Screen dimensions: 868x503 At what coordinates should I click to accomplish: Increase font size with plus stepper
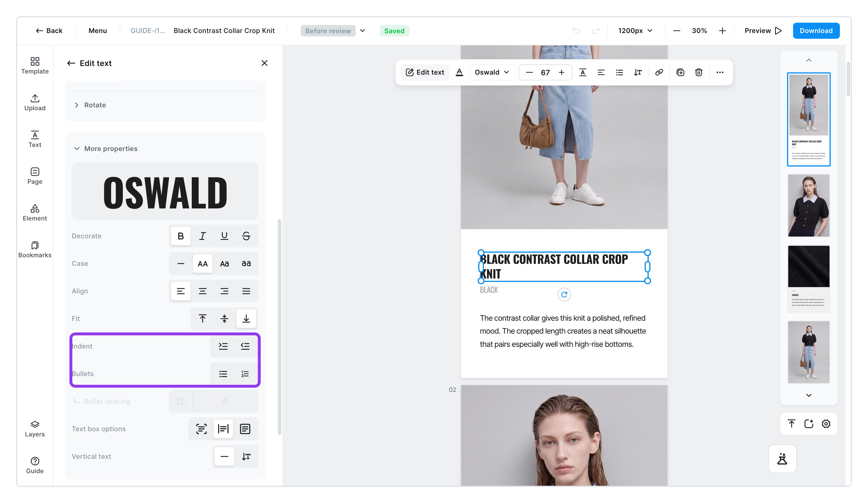[561, 72]
